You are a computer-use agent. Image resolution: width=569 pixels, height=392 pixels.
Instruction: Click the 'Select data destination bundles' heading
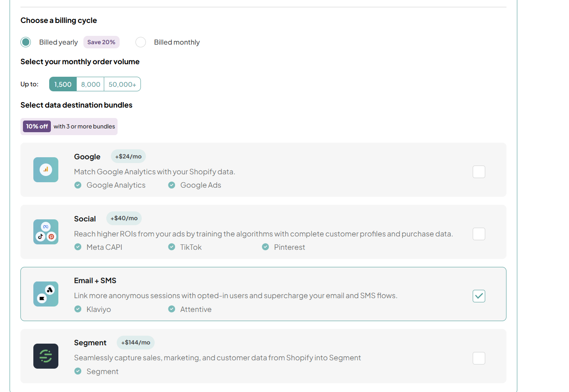[76, 105]
